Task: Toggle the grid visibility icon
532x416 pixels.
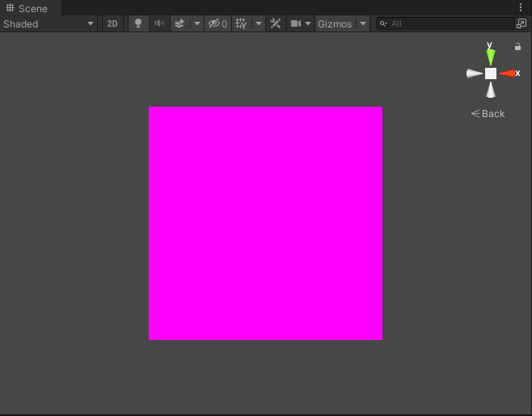Action: [241, 23]
